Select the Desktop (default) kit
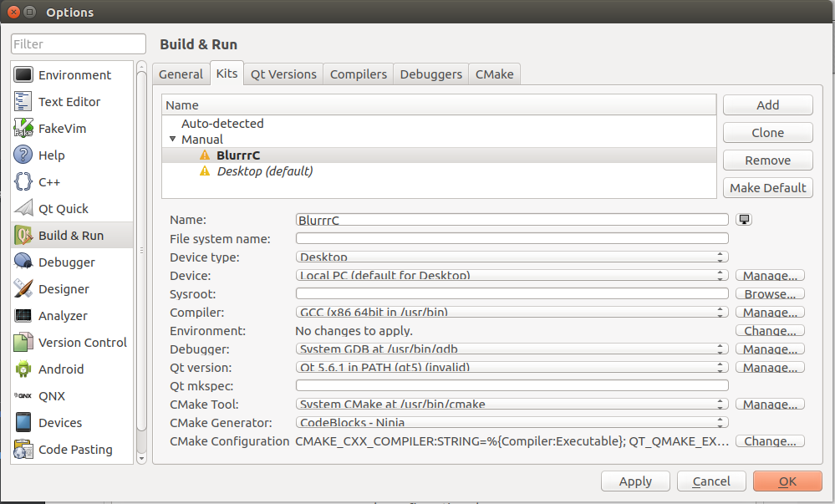The width and height of the screenshot is (835, 504). coord(264,171)
